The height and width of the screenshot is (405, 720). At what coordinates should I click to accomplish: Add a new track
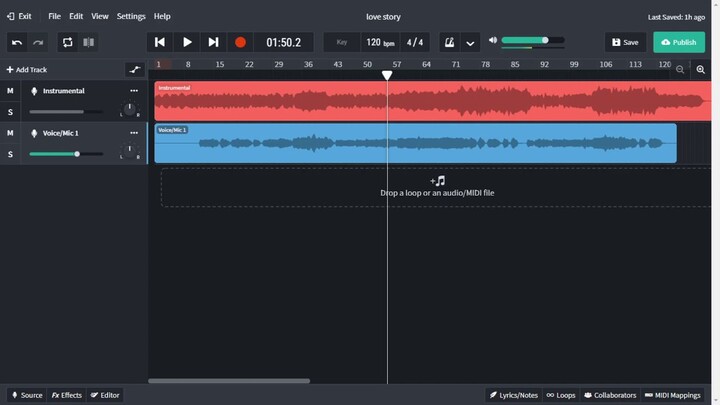27,70
